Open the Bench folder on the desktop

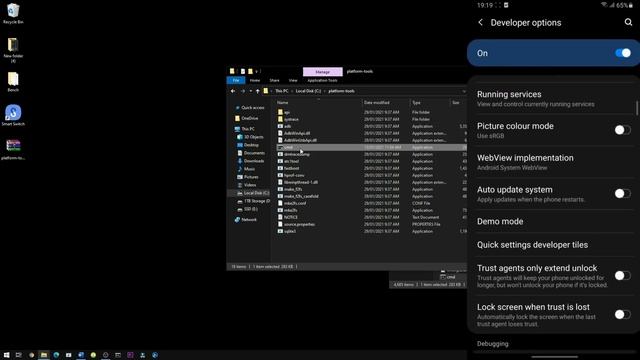pyautogui.click(x=13, y=82)
